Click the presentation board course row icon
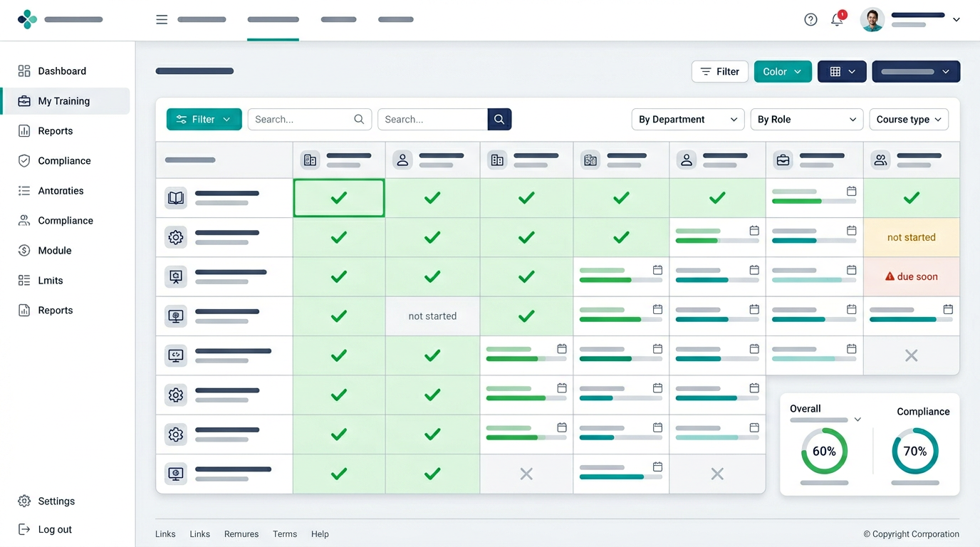 pyautogui.click(x=176, y=277)
